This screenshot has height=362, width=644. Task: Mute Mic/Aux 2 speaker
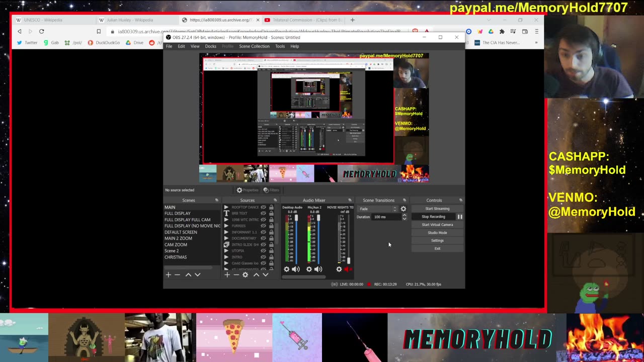(x=318, y=269)
